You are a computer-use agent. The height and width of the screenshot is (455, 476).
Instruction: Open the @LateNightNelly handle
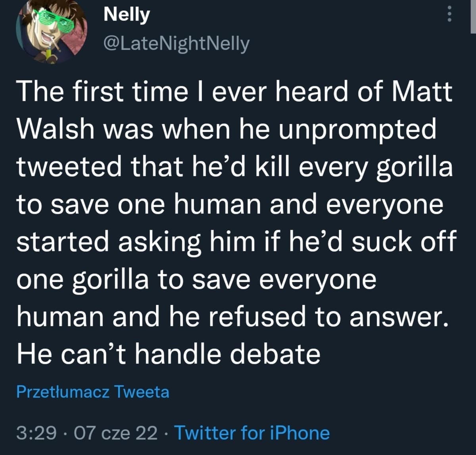[x=176, y=44]
